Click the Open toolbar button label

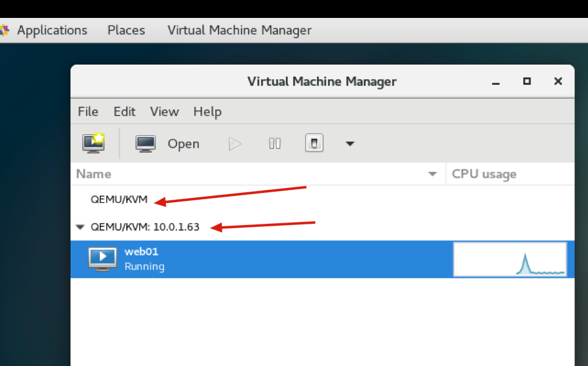coord(183,144)
